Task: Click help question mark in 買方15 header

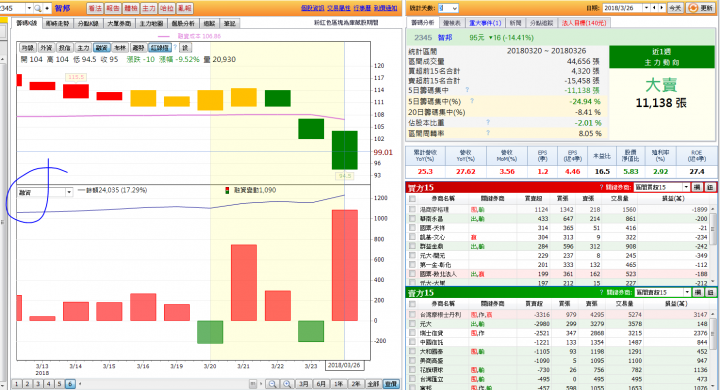Action: pos(601,187)
